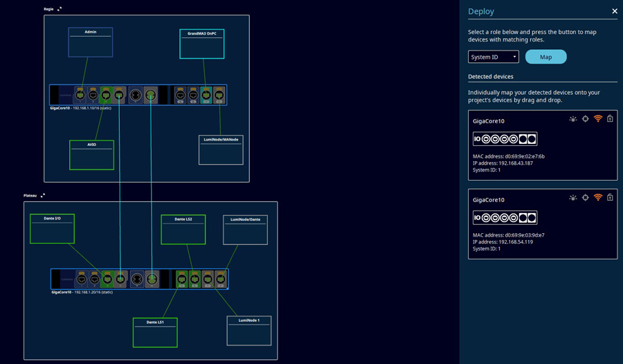Select the Plateau fiber port with the cyan link

152,280
